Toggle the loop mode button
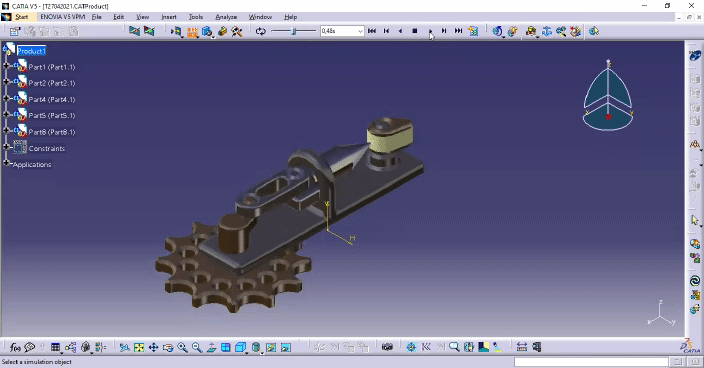 pyautogui.click(x=261, y=31)
